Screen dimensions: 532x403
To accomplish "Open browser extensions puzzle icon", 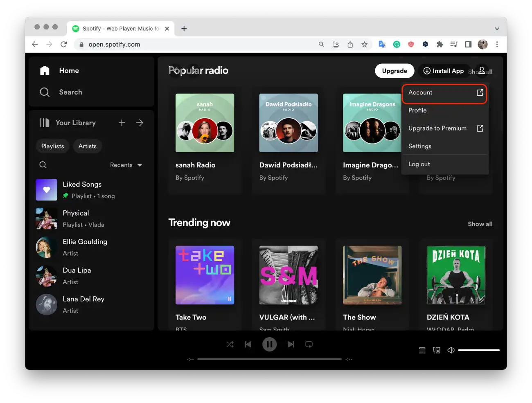I will pyautogui.click(x=440, y=45).
